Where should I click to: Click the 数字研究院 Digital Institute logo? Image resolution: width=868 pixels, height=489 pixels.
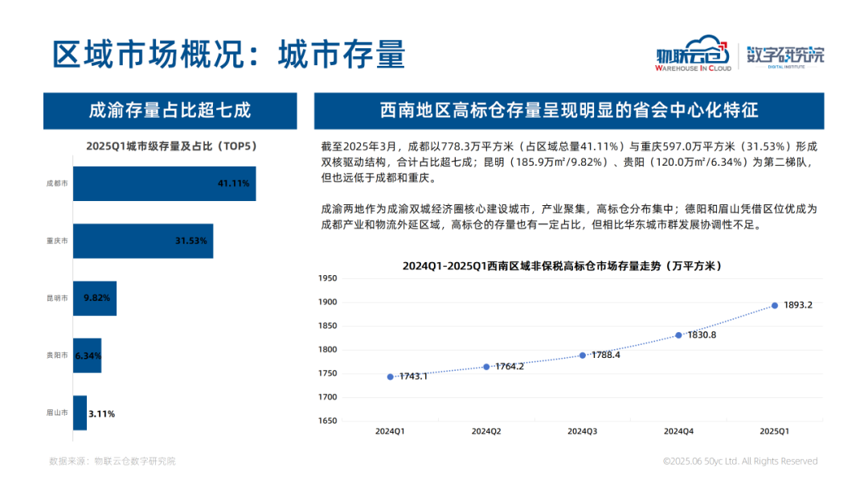pos(785,57)
